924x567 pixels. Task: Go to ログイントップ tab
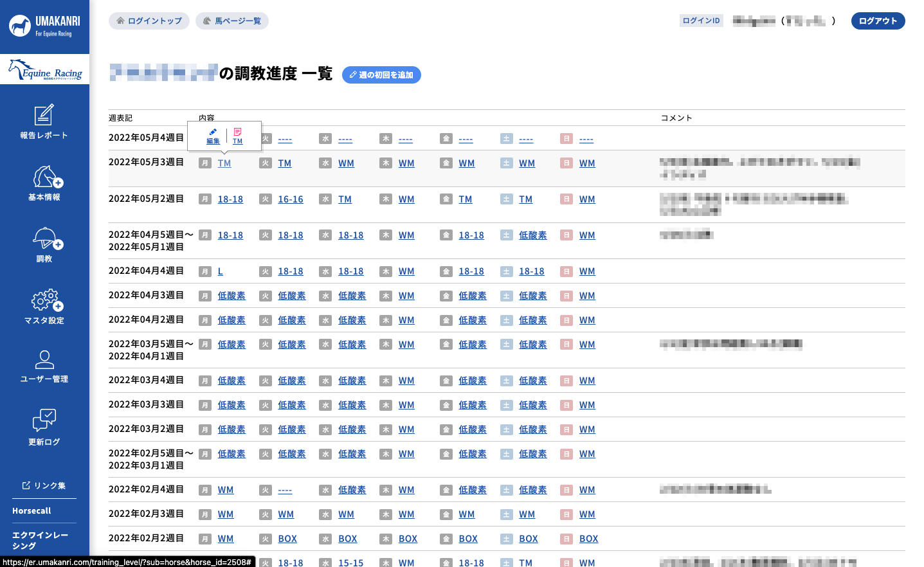pyautogui.click(x=149, y=21)
